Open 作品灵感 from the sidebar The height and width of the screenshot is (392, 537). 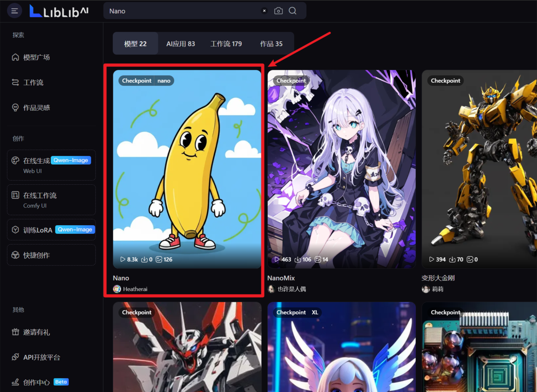(x=36, y=108)
